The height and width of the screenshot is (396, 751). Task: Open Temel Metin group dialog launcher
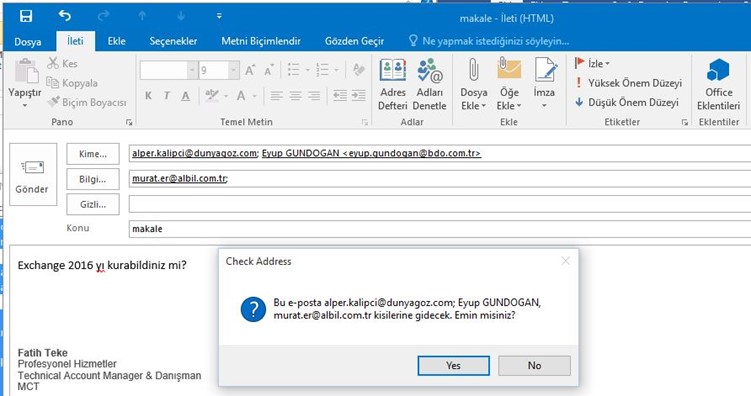click(x=364, y=123)
